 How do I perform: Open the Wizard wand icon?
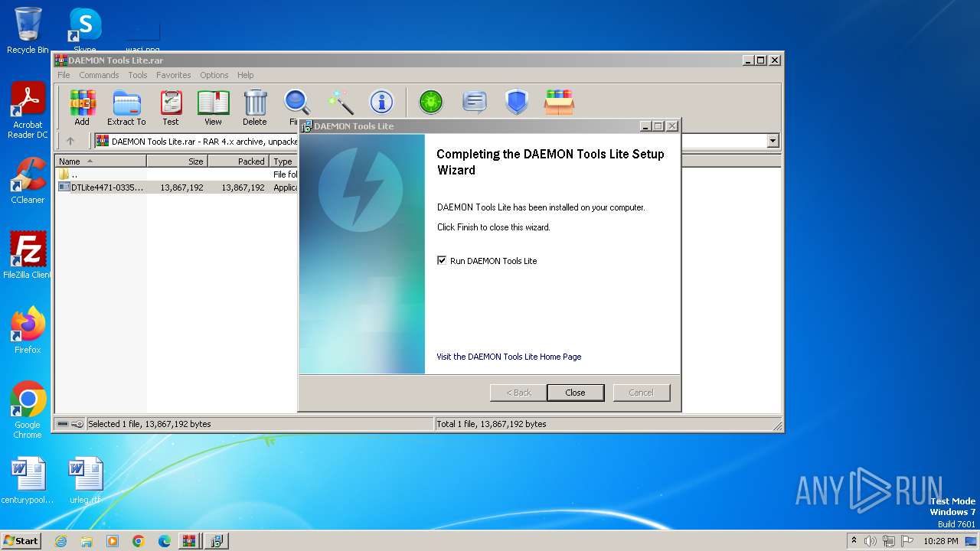coord(339,103)
